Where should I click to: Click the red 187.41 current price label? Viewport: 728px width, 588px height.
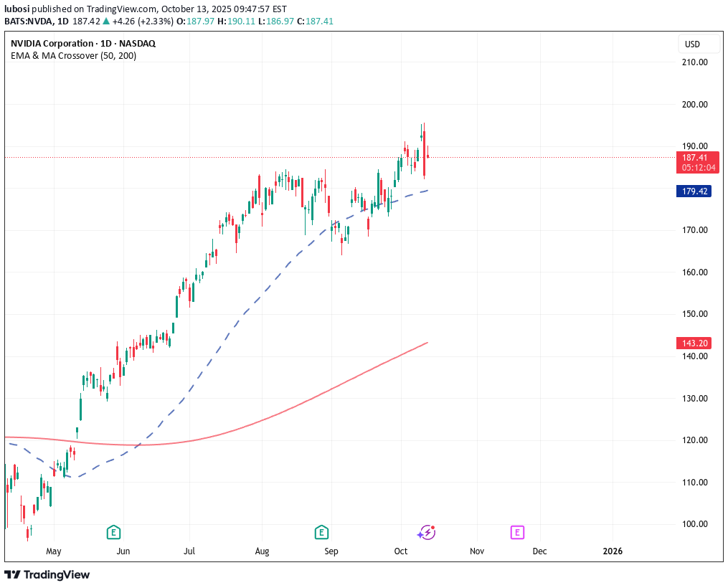694,158
